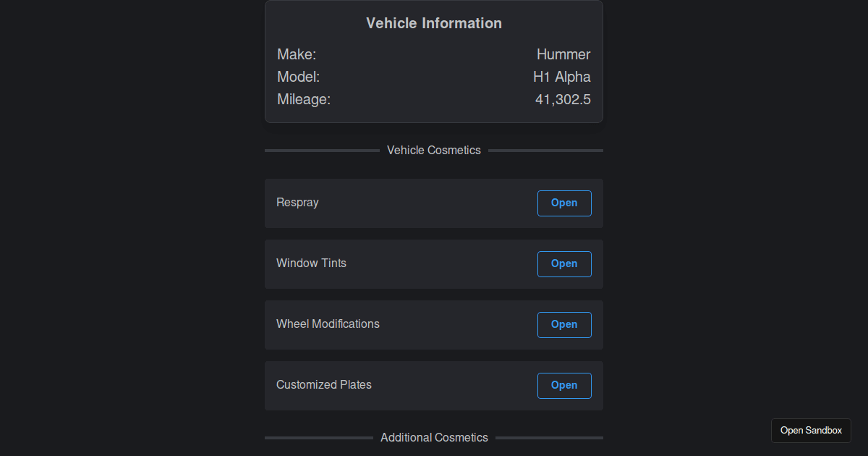Click the Wheel Modifications row label
The image size is (868, 456).
(328, 324)
